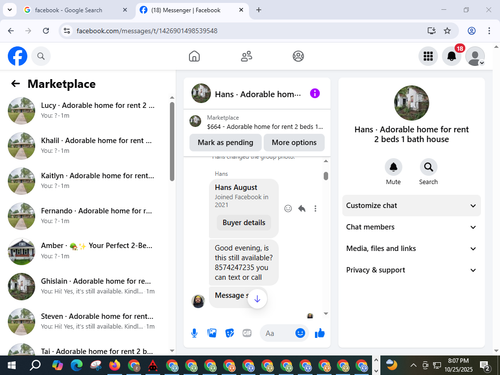Screen dimensions: 500x375
Task: Open the Marketplace listing $664 link
Action: [x=257, y=122]
